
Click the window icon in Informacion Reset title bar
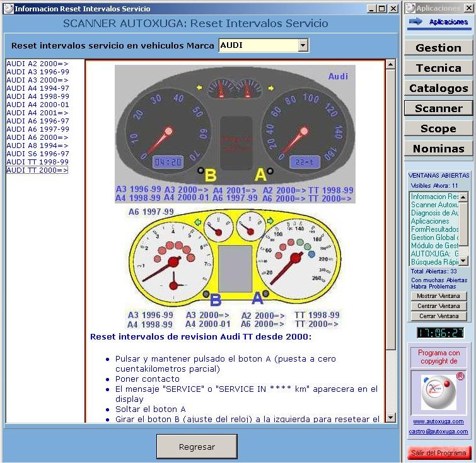[8, 8]
